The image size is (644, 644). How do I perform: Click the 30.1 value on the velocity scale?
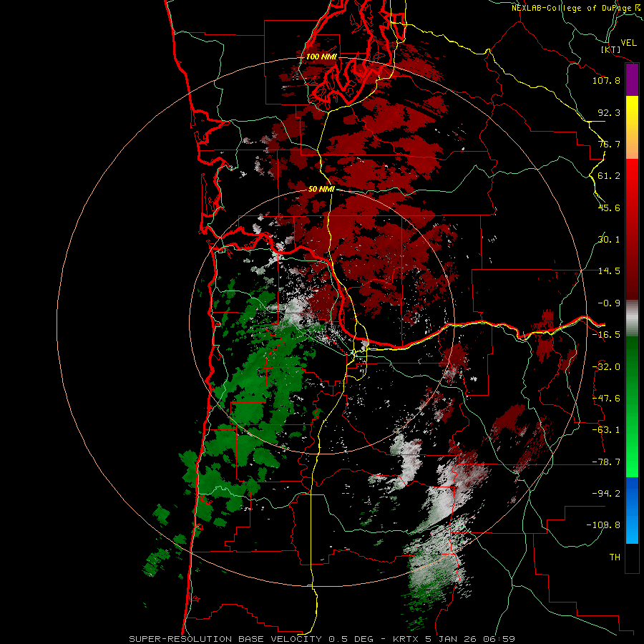pos(609,240)
